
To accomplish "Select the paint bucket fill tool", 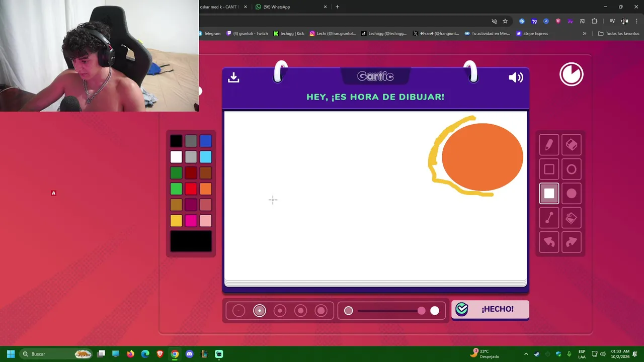I will pos(571,218).
